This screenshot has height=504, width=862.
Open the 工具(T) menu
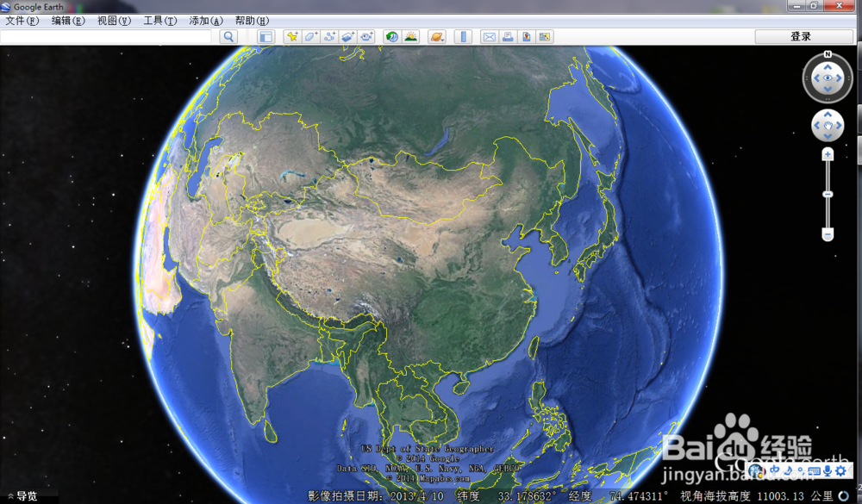(160, 21)
